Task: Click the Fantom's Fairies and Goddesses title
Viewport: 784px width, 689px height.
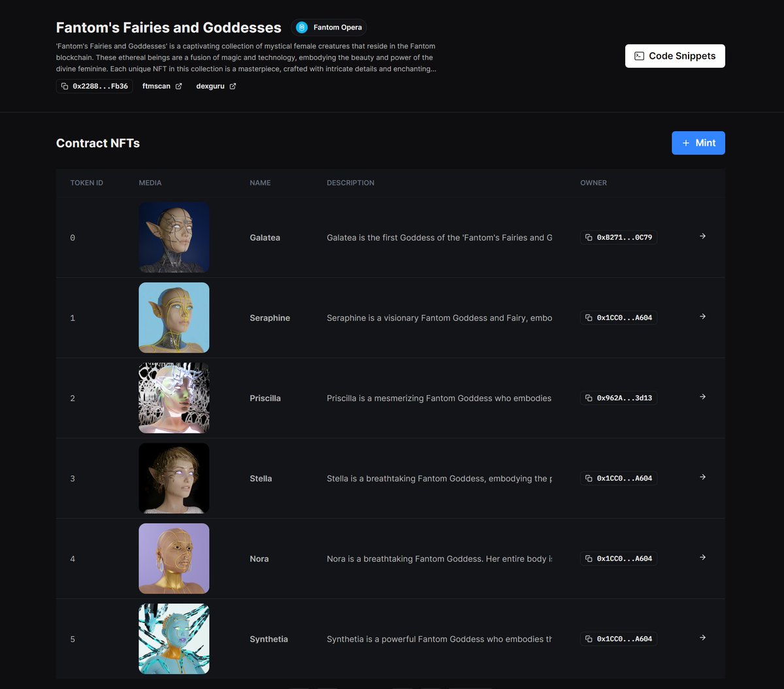Action: [169, 27]
